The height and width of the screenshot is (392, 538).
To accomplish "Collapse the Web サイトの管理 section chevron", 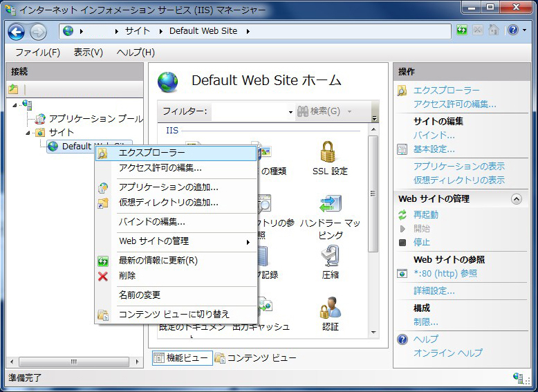I will click(516, 199).
